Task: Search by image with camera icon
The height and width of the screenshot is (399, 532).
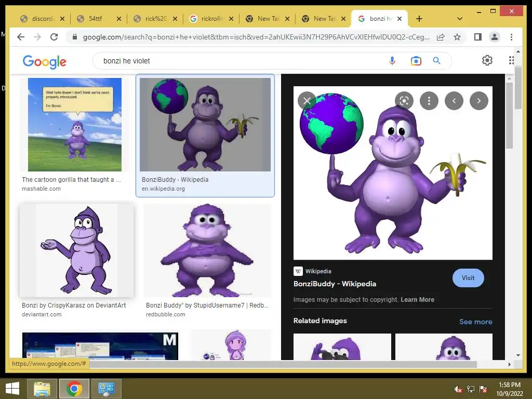Action: click(x=416, y=61)
